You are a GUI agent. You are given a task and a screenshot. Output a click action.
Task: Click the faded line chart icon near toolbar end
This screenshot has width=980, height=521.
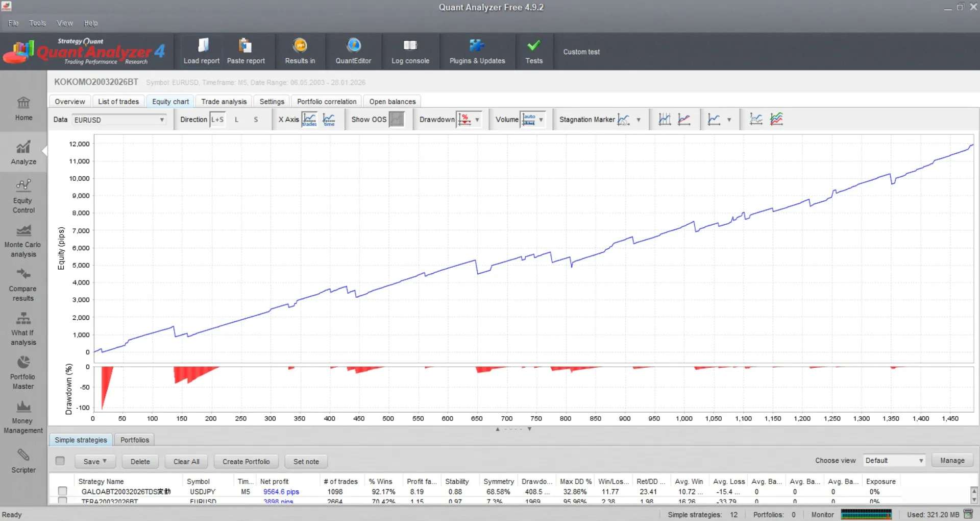tap(756, 120)
